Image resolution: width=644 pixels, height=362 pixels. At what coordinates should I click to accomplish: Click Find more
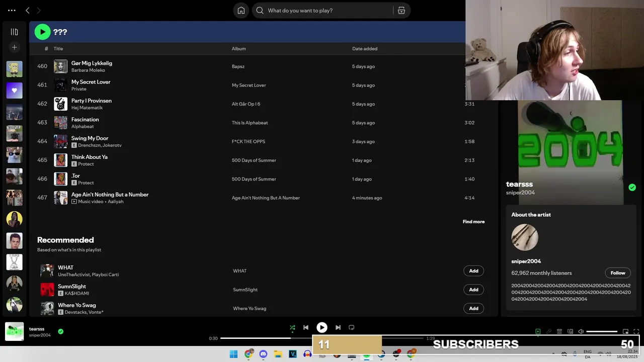[x=473, y=222]
